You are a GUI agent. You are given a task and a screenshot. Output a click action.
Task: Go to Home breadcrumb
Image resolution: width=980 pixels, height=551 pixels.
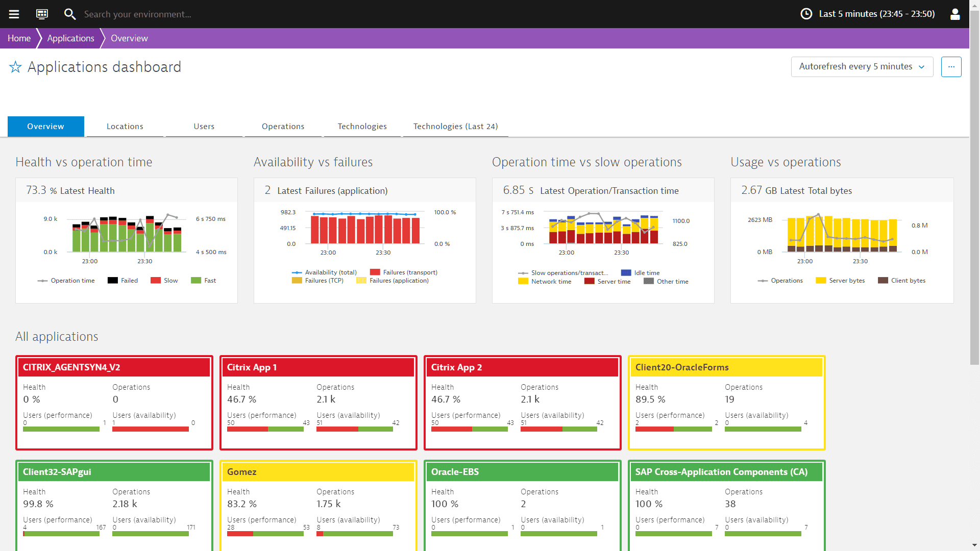[19, 38]
